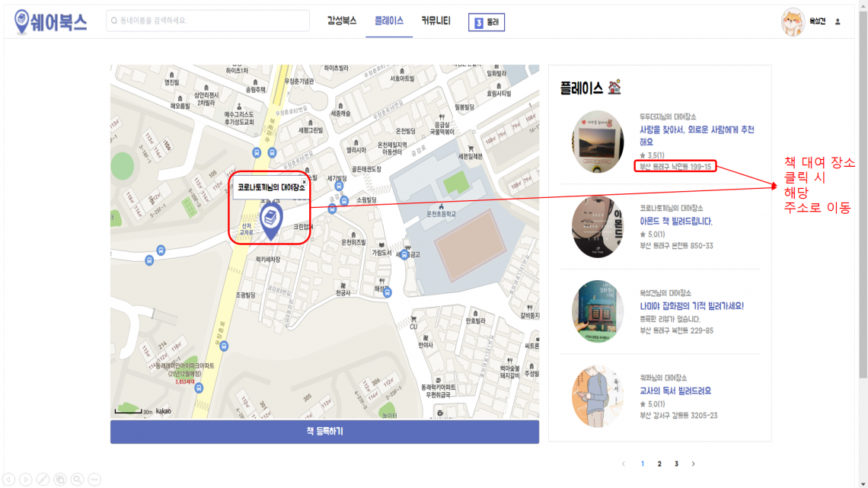Click the bus stop icon below 세기빌딩

[x=339, y=187]
